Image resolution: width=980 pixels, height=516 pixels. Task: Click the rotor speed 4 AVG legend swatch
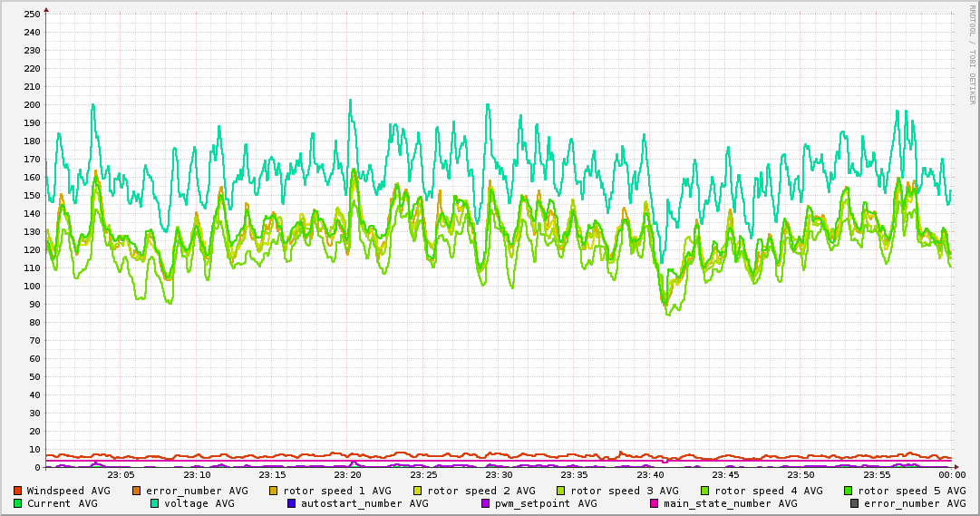click(x=705, y=491)
